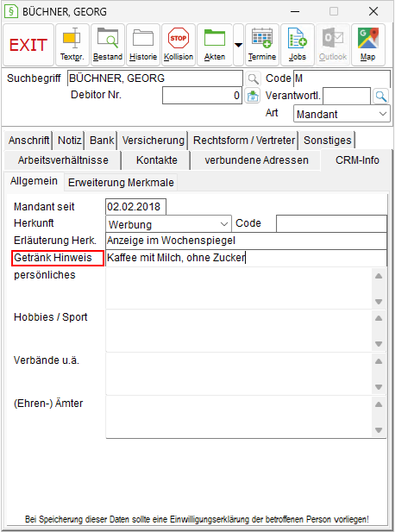395x532 pixels.
Task: Open the Bestand folder search icon
Action: pyautogui.click(x=108, y=45)
